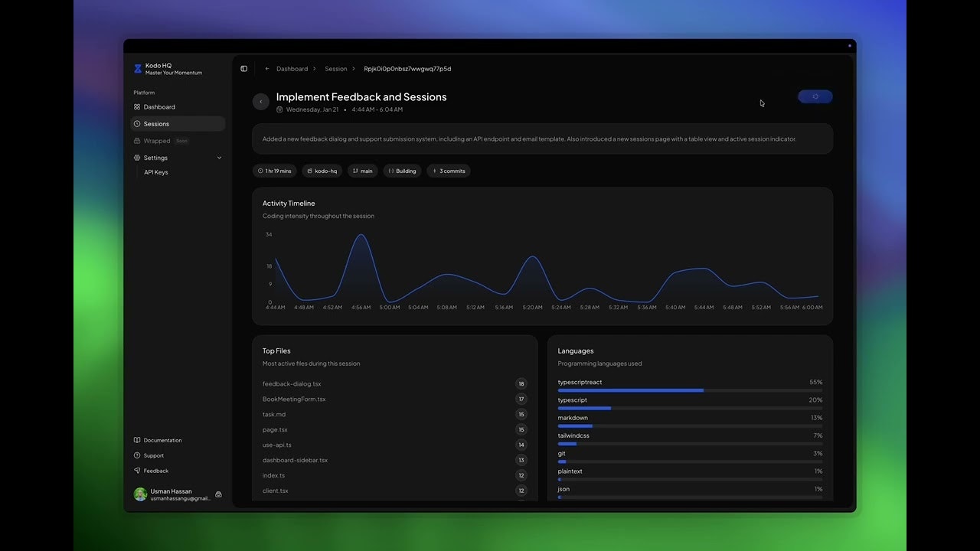Click the Support help icon

(x=137, y=455)
